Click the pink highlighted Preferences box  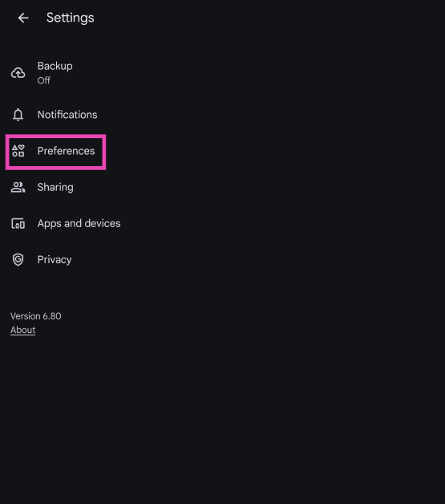tap(56, 152)
